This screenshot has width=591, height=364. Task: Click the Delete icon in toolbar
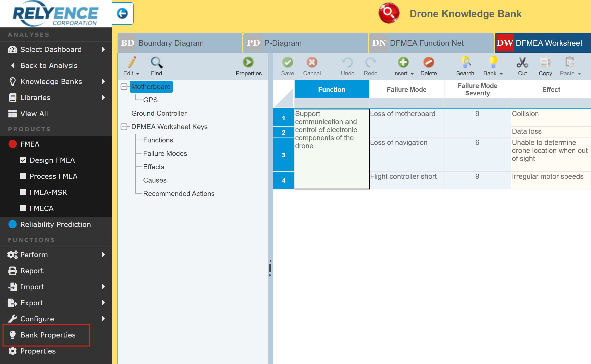(428, 63)
